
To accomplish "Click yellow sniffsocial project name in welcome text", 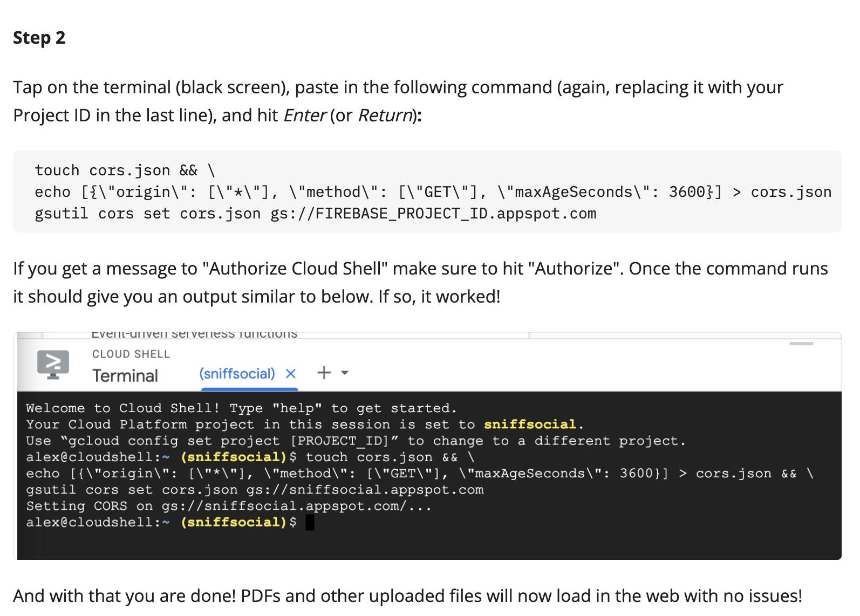I will click(530, 425).
